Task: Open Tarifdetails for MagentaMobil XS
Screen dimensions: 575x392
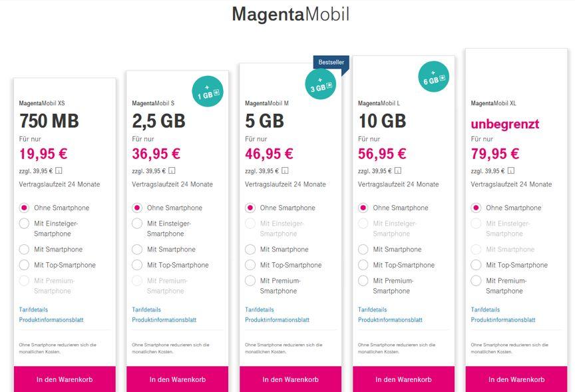Action: [33, 309]
